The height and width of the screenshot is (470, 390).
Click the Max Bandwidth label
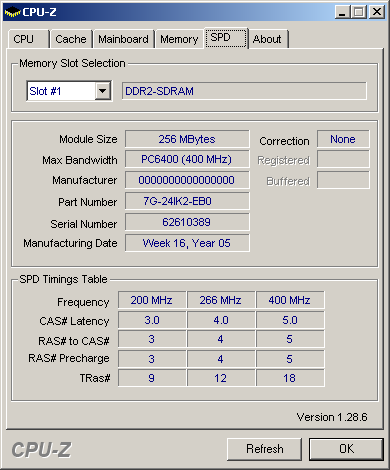(80, 160)
